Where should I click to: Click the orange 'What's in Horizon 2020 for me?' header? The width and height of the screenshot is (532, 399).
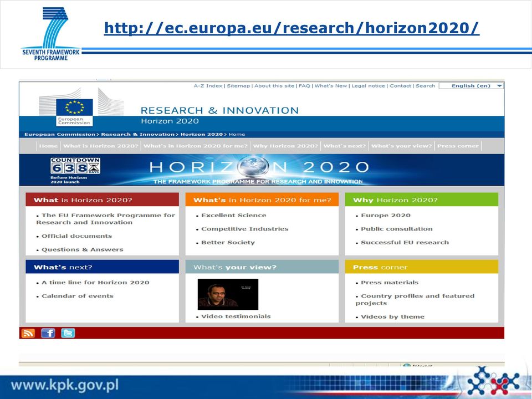262,200
